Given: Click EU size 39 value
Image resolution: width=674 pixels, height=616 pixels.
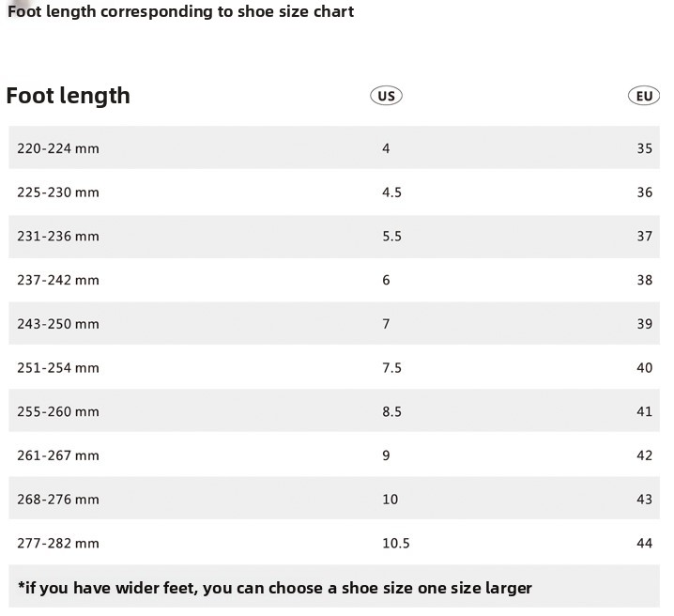Looking at the screenshot, I should click(644, 324).
